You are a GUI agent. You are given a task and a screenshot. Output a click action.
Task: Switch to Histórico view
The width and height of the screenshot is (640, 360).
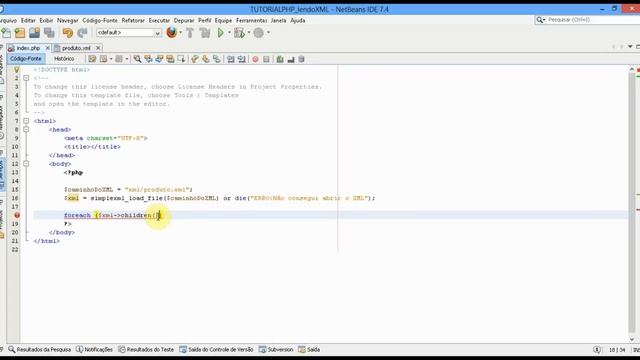[64, 59]
